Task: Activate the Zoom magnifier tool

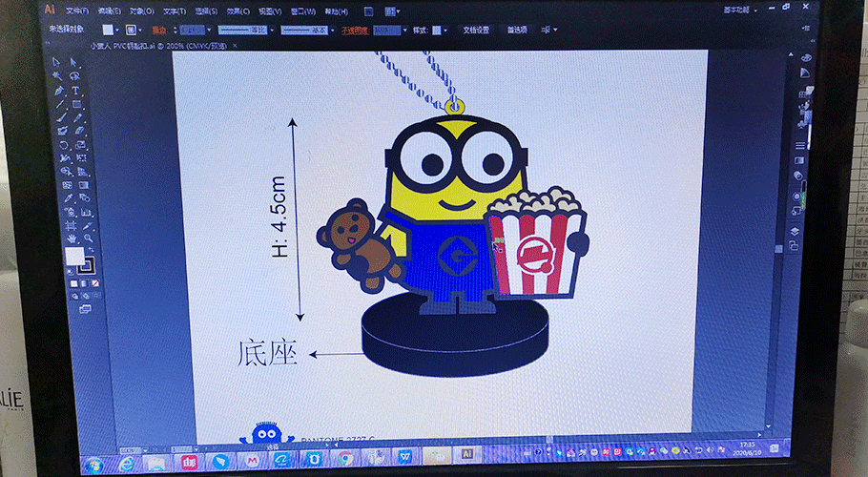Action: [x=88, y=238]
